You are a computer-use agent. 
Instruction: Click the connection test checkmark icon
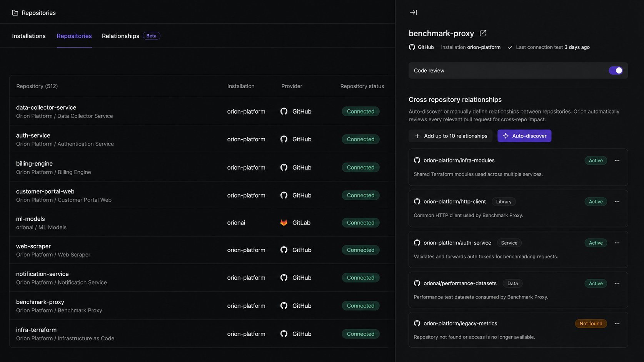pos(510,47)
